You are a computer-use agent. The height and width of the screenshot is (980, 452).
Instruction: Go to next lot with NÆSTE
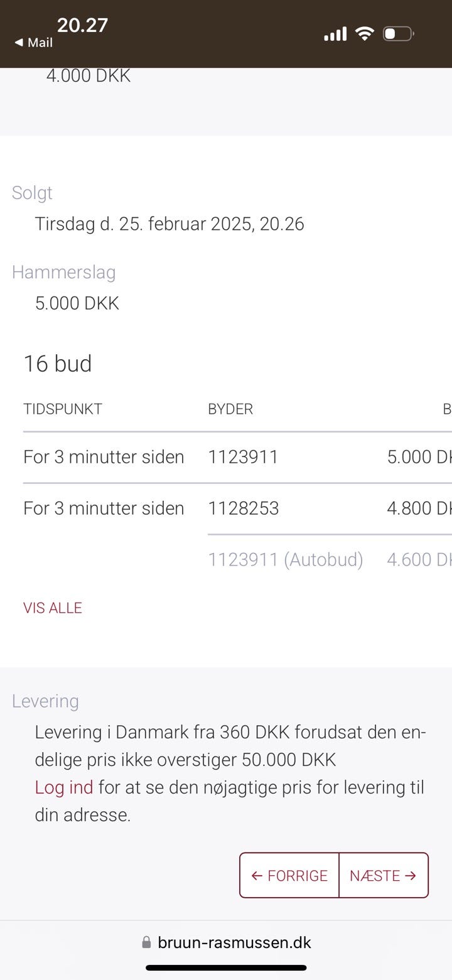[x=384, y=875]
